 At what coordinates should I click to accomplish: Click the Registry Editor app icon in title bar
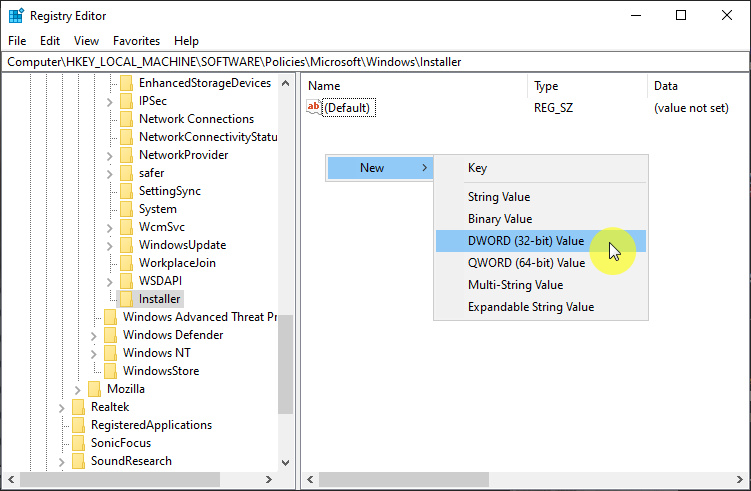tap(16, 15)
